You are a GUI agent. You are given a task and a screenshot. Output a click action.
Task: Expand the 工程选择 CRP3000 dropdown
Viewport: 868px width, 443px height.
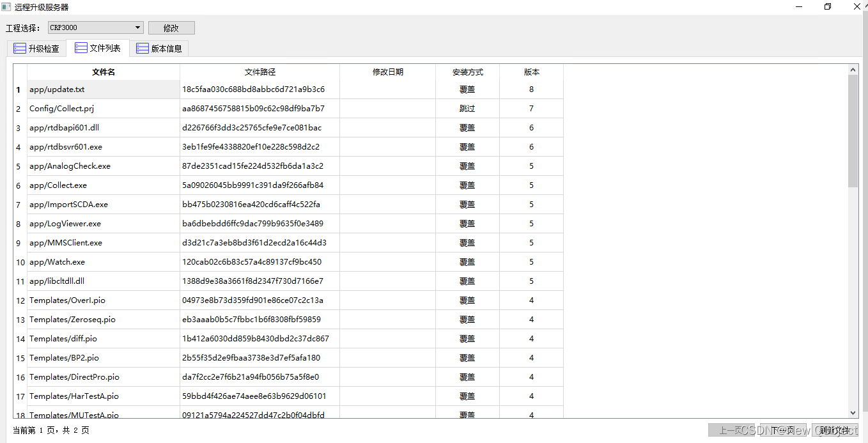pos(95,27)
